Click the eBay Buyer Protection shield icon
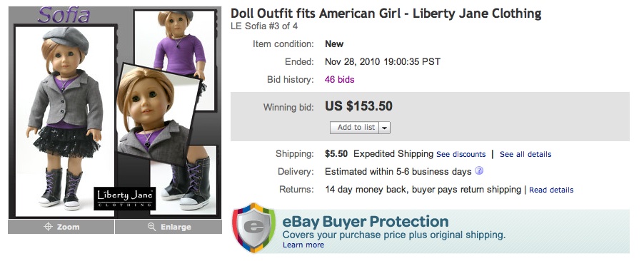Image resolution: width=644 pixels, height=261 pixels. coord(254,227)
